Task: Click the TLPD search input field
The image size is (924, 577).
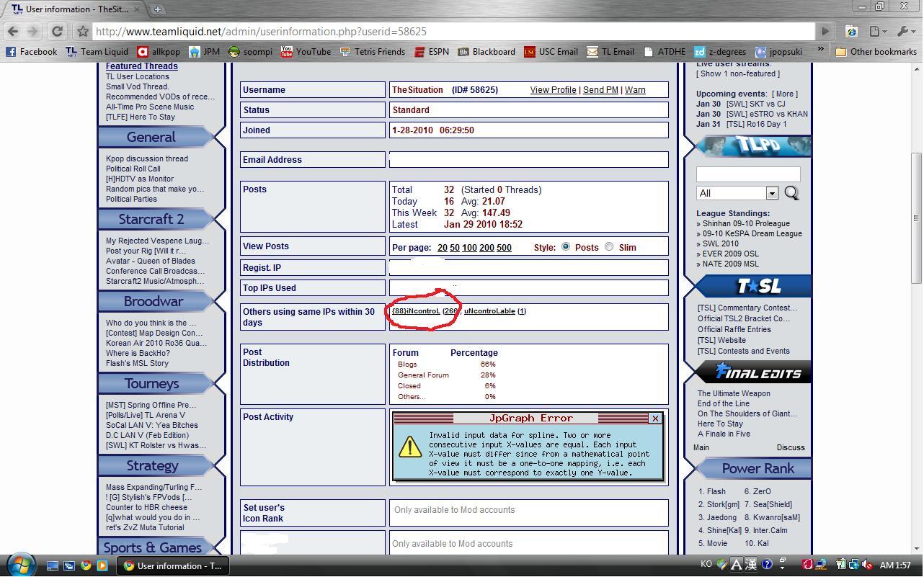Action: click(x=748, y=174)
